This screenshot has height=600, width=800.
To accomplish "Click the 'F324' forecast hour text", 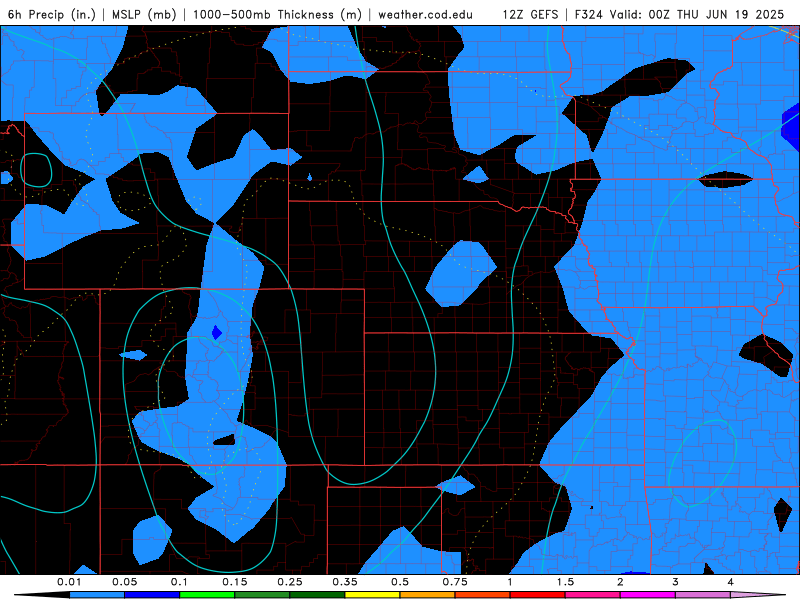I will [589, 14].
